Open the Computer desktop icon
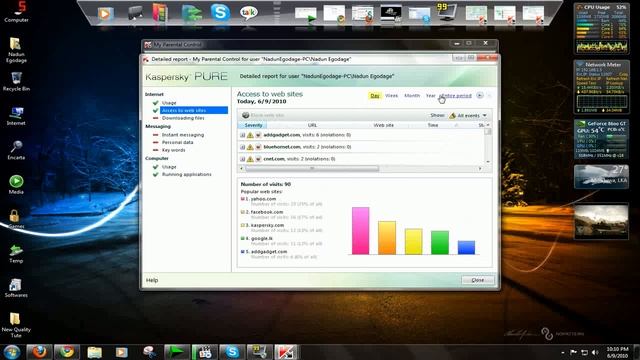Viewport: 640px width, 360px height. [x=17, y=12]
